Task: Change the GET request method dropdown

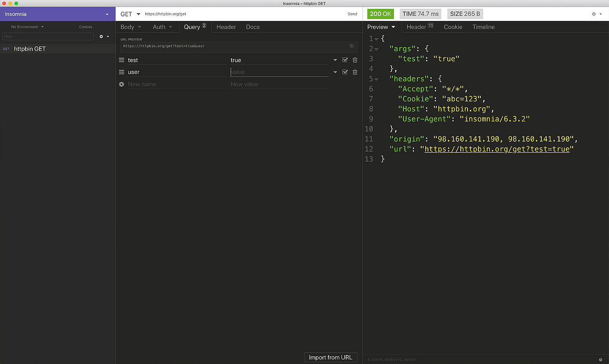Action: coord(130,14)
